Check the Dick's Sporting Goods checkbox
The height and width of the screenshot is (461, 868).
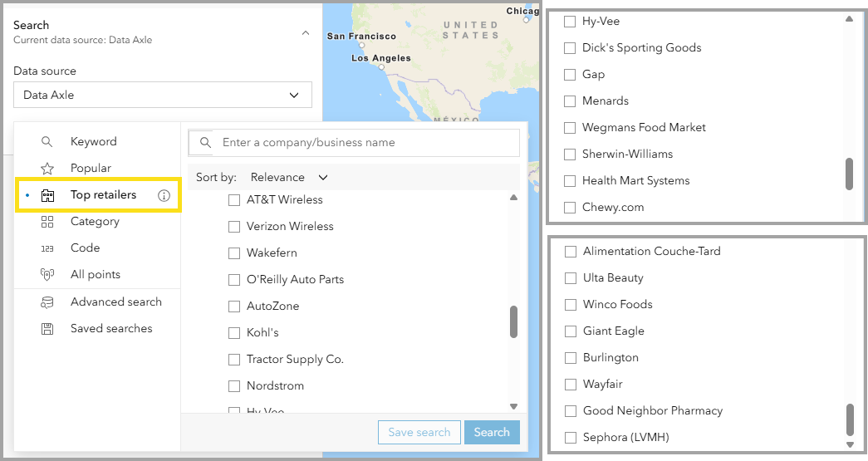tap(570, 48)
